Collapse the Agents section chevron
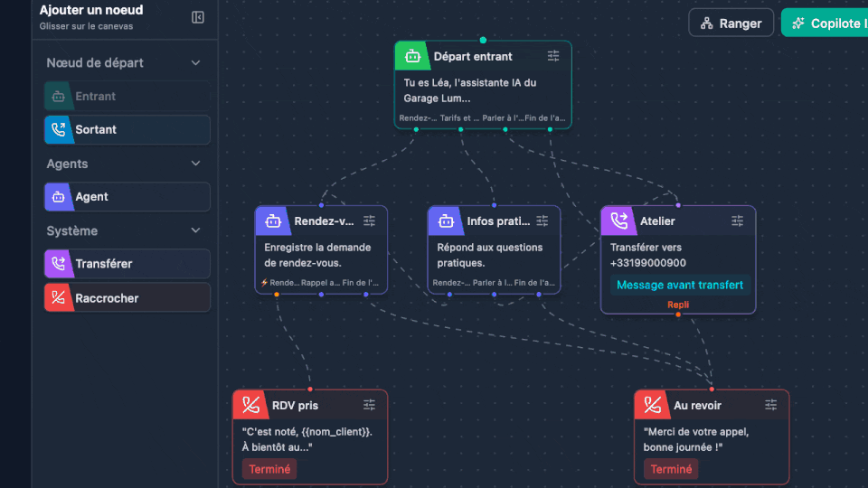Image resolution: width=868 pixels, height=488 pixels. point(195,164)
